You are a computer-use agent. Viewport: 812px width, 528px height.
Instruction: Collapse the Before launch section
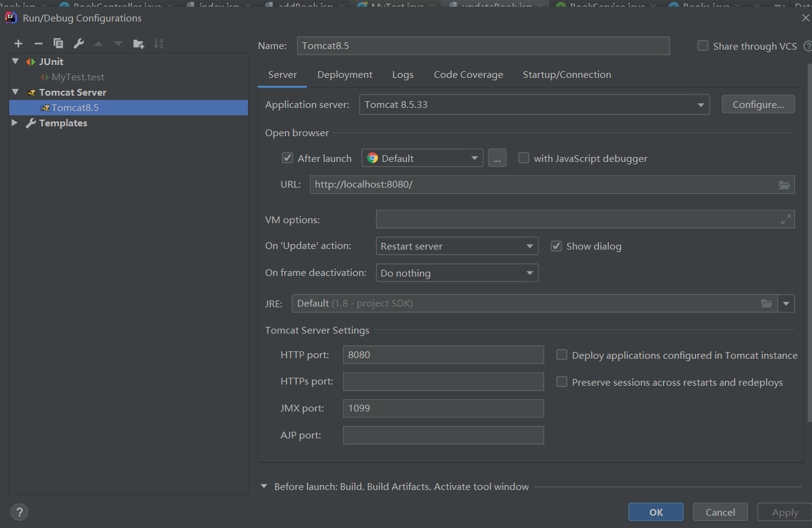264,486
